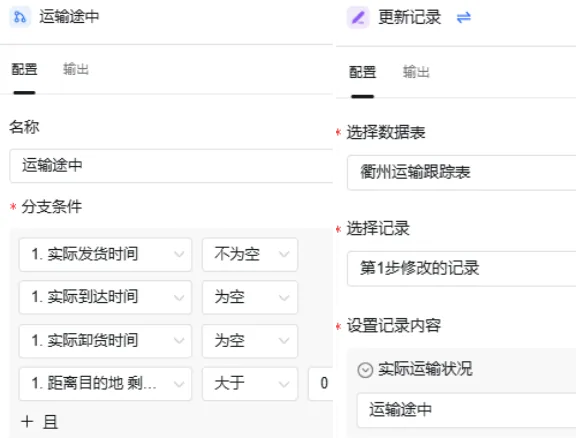Screen dimensions: 576x439
Task: Click the 运输途中 panel header title
Action: [69, 17]
